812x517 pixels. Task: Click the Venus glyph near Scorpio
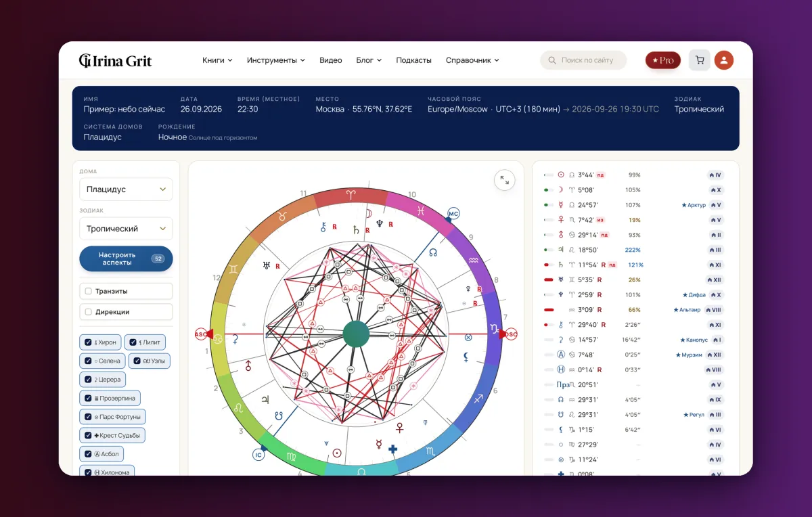399,427
